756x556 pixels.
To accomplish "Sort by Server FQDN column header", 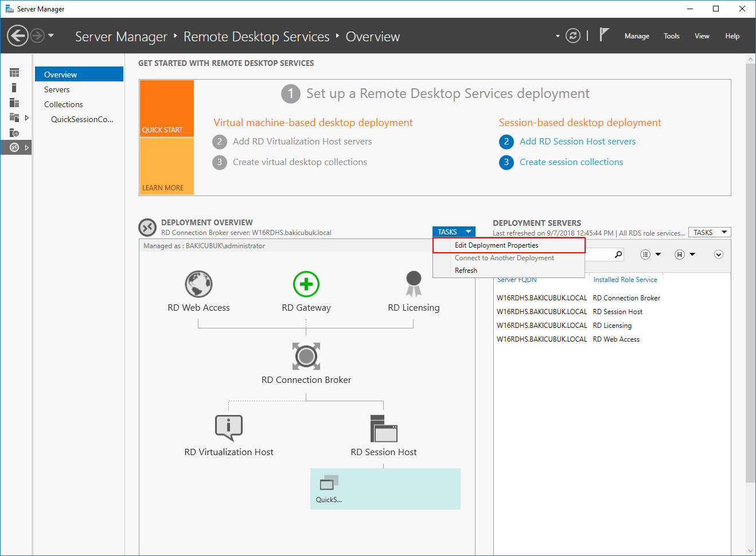I will click(517, 280).
